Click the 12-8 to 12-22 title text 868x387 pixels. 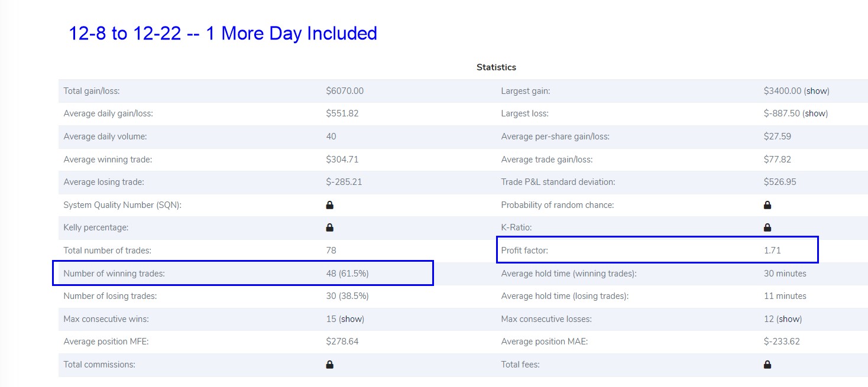click(223, 34)
